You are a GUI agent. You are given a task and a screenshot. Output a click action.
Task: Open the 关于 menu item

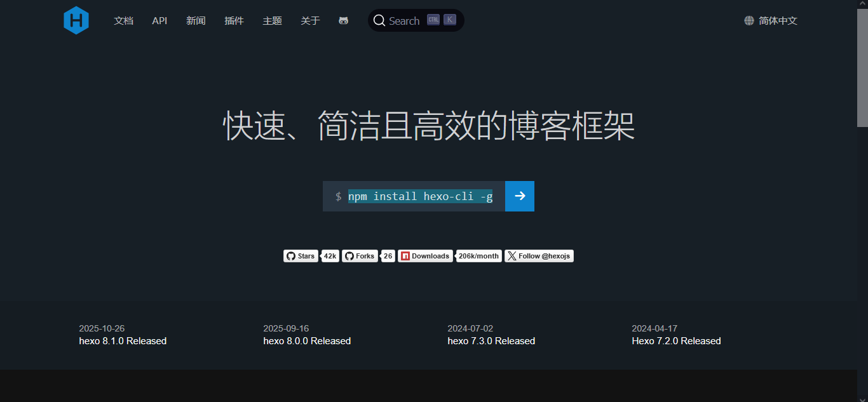point(310,20)
